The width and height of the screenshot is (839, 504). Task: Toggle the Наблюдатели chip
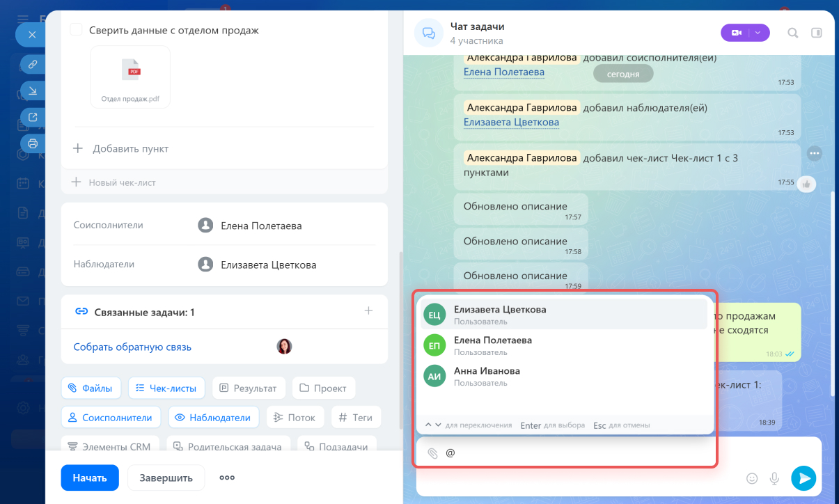point(213,418)
